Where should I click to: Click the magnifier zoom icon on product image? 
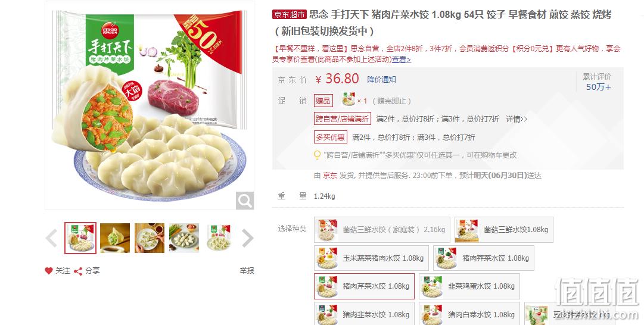click(245, 201)
